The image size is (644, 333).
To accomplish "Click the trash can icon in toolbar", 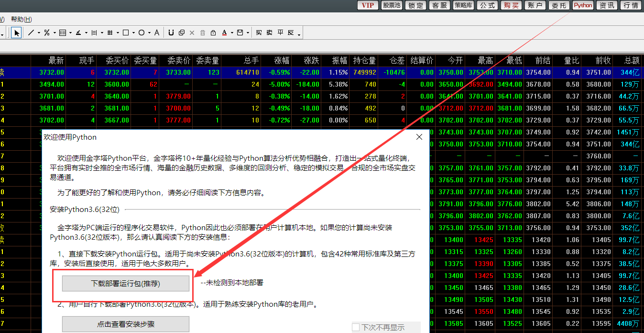I will (203, 33).
